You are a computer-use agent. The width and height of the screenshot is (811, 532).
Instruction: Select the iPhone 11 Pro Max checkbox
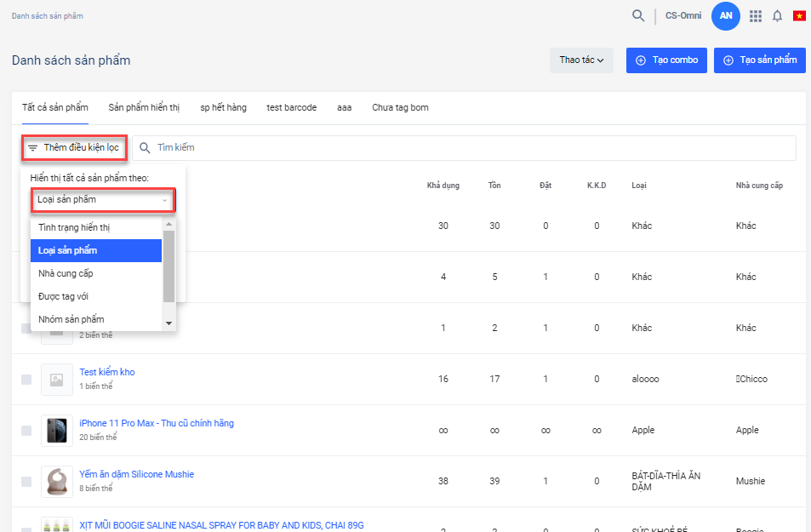tap(26, 431)
